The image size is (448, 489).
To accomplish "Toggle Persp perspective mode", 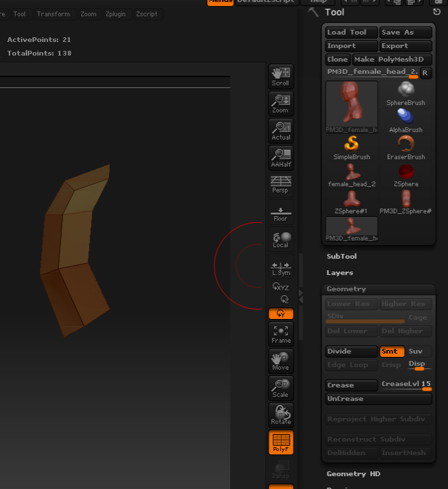I will coord(281,184).
